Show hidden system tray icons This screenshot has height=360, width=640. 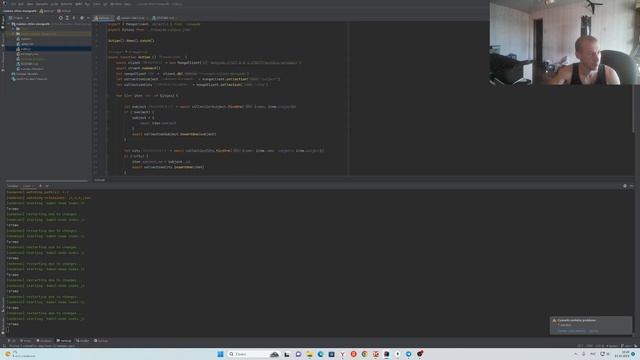pos(576,354)
